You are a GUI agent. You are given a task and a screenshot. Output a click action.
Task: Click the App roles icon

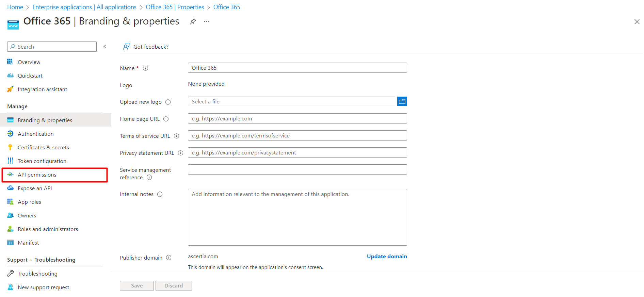(x=10, y=202)
